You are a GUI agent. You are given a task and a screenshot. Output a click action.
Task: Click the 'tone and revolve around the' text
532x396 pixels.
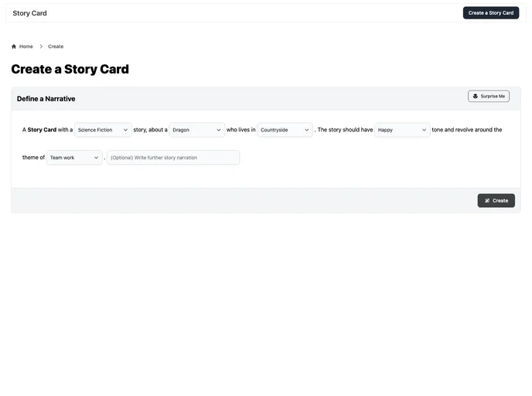467,130
